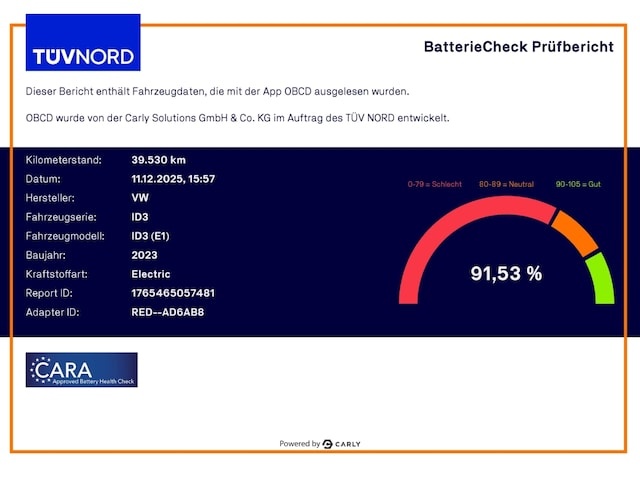Click the Baujahr value 2023
This screenshot has height=480, width=640.
click(145, 255)
